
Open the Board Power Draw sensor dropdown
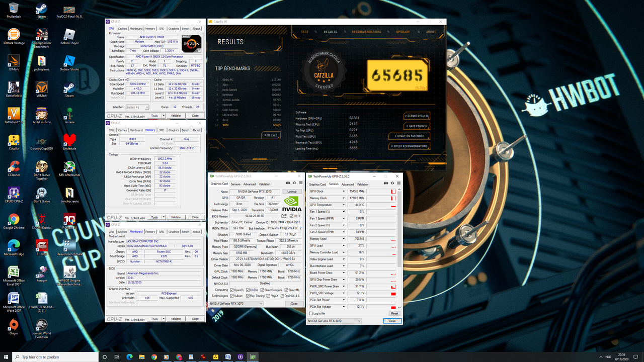tap(344, 273)
